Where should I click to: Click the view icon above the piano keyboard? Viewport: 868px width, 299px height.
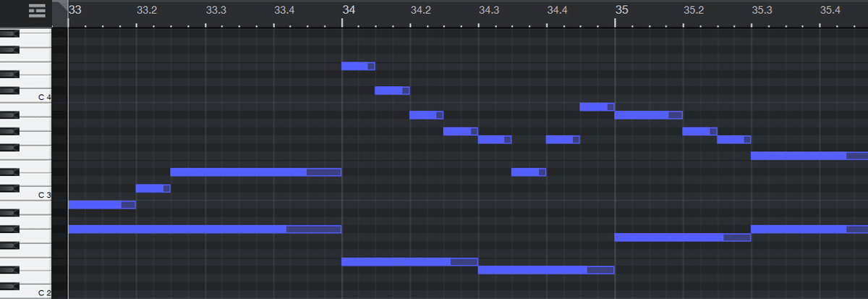36,11
